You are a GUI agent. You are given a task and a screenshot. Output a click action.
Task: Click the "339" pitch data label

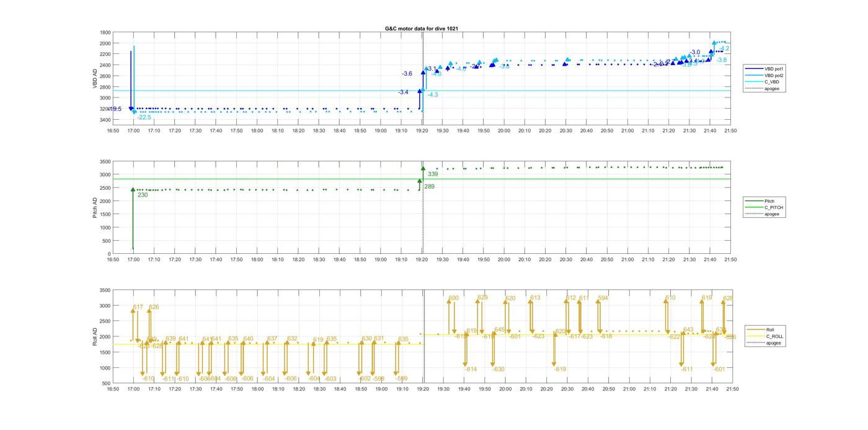[x=433, y=174]
